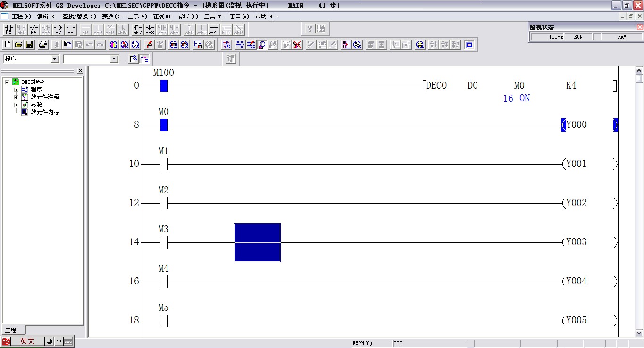The image size is (644, 348).
Task: Click the F8 application instruction icon
Action: coord(70,30)
